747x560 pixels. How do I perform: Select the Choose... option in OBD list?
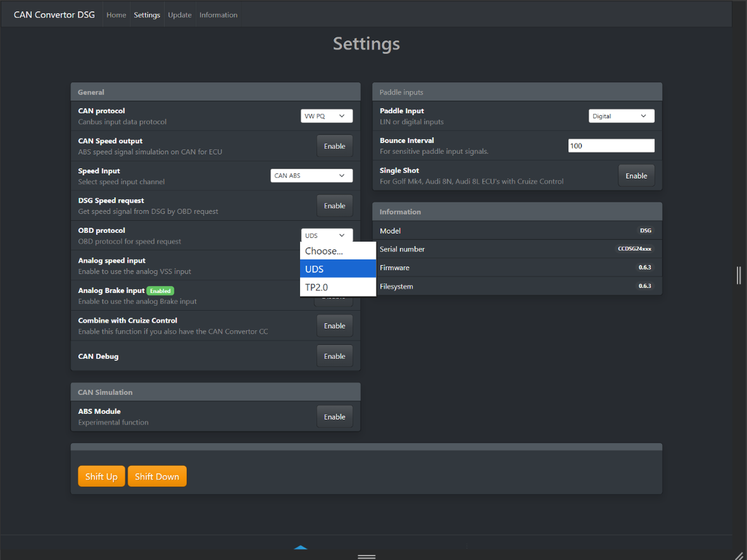click(x=338, y=251)
